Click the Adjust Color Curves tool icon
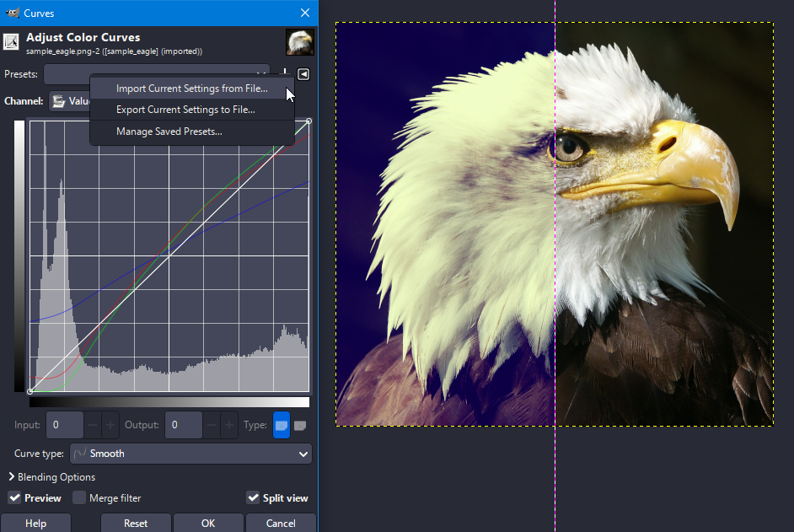This screenshot has height=532, width=794. tap(11, 41)
